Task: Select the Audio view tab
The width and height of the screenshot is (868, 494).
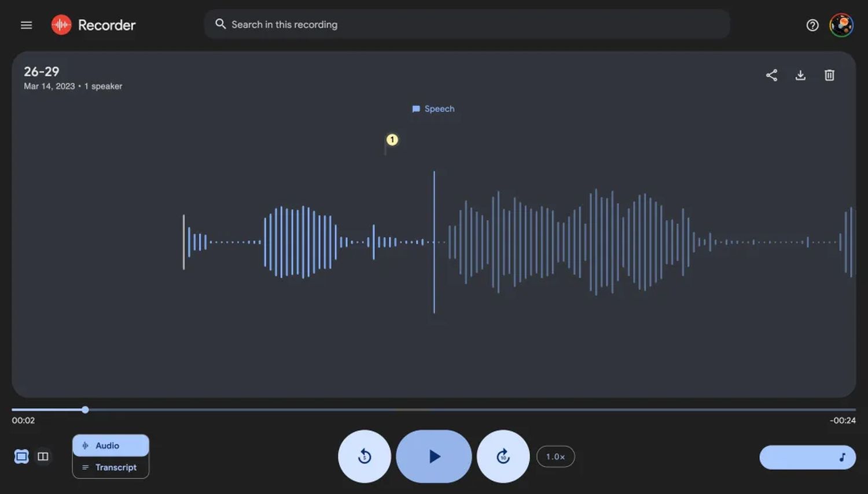Action: 111,445
